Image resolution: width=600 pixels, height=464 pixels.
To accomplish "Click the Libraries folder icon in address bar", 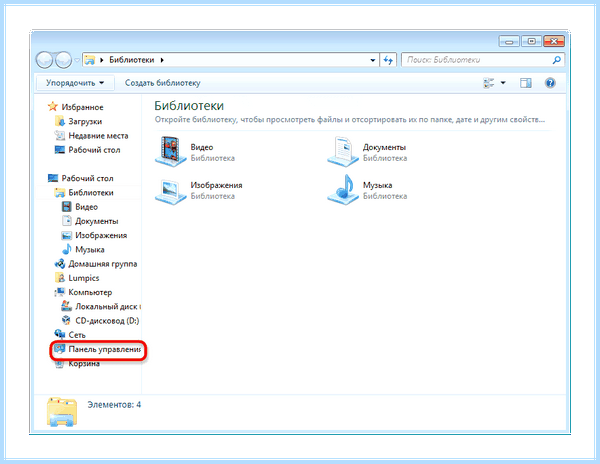I will (x=90, y=60).
